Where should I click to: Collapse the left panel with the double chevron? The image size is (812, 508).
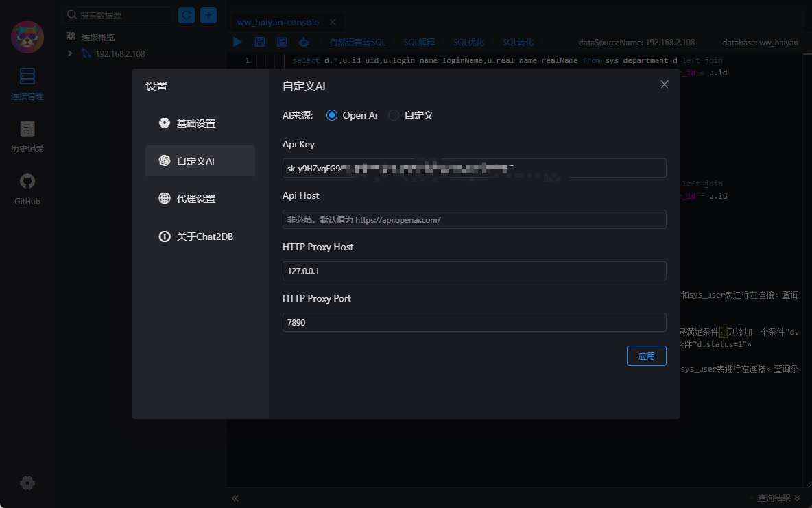click(235, 498)
